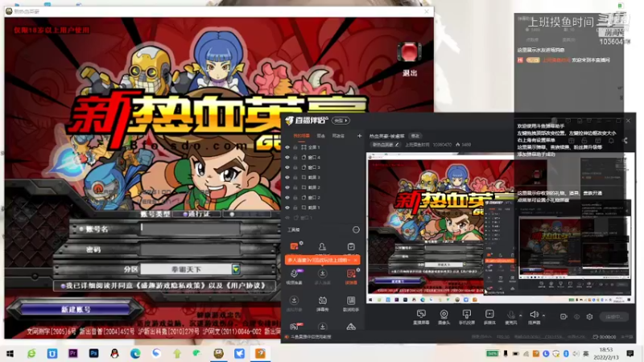Open Premiere Pro from the taskbar
Screen dimensions: 644x362
coord(72,353)
